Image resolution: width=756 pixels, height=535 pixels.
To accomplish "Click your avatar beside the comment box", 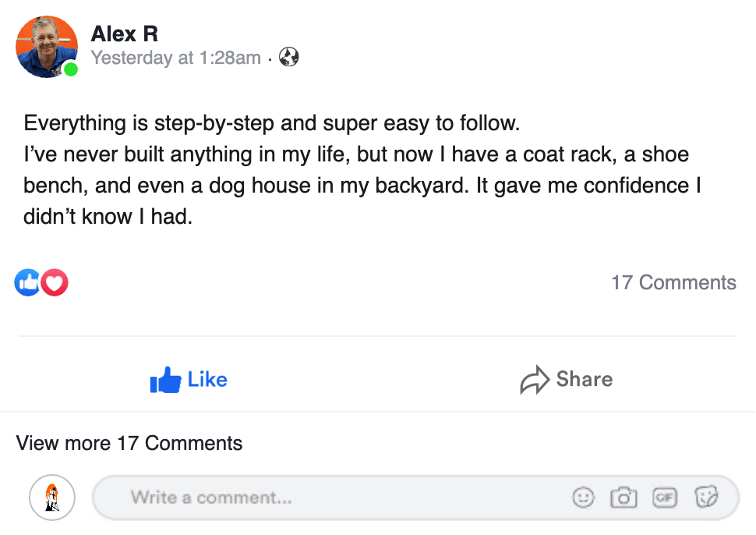I will tap(52, 497).
